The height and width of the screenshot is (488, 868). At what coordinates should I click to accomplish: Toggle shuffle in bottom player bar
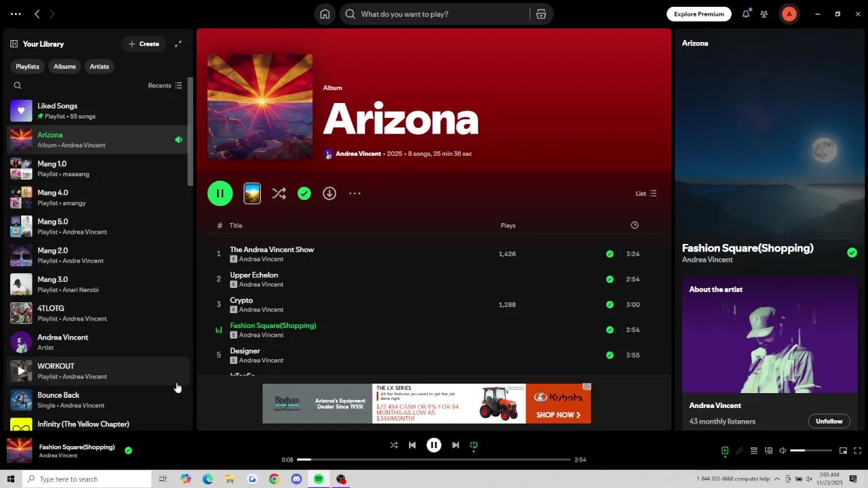coord(394,445)
